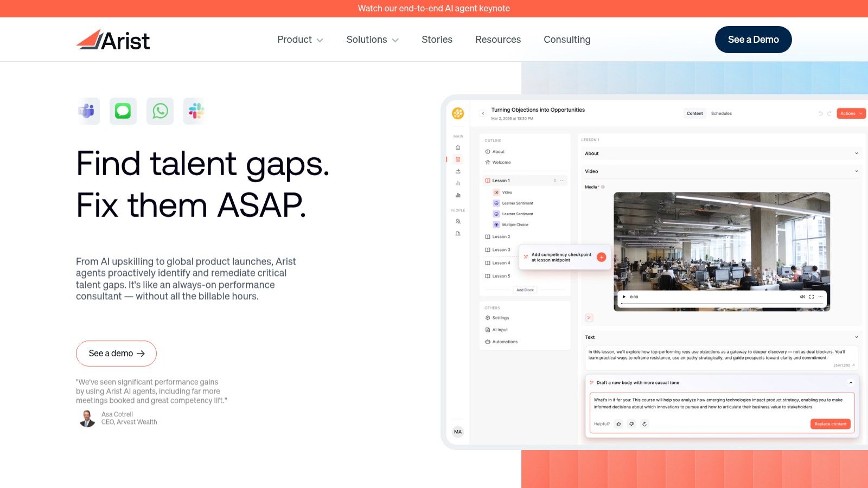Click the back arrow beside course title
Viewport: 868px width, 488px height.
click(x=483, y=113)
